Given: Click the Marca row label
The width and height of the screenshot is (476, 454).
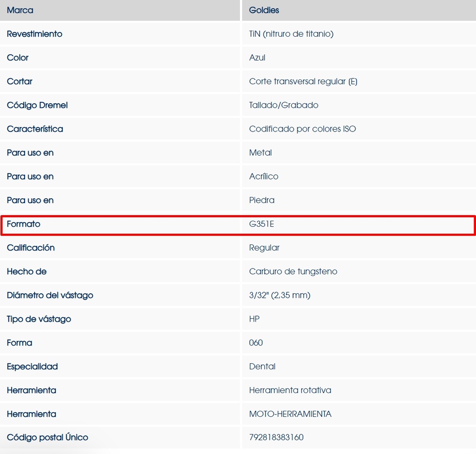Looking at the screenshot, I should tap(20, 10).
